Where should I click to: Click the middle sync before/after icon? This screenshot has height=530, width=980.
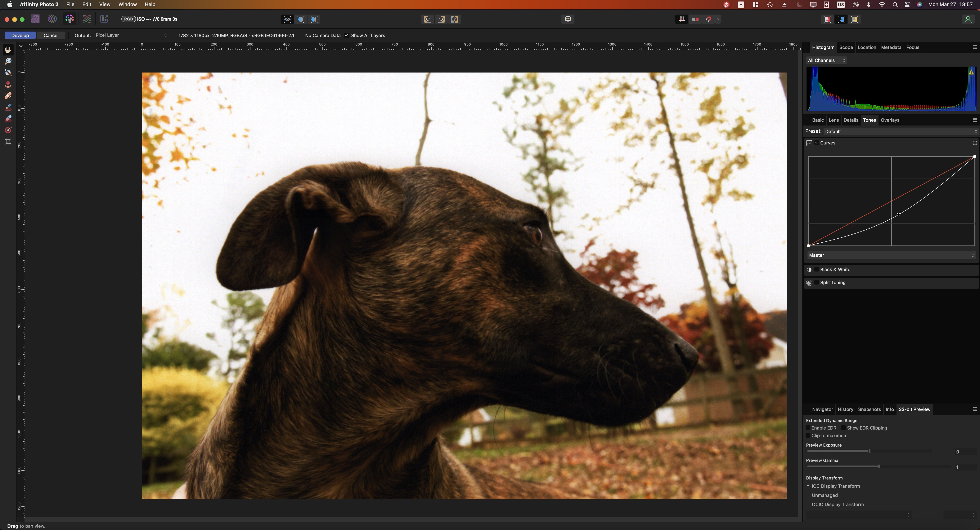pyautogui.click(x=441, y=19)
